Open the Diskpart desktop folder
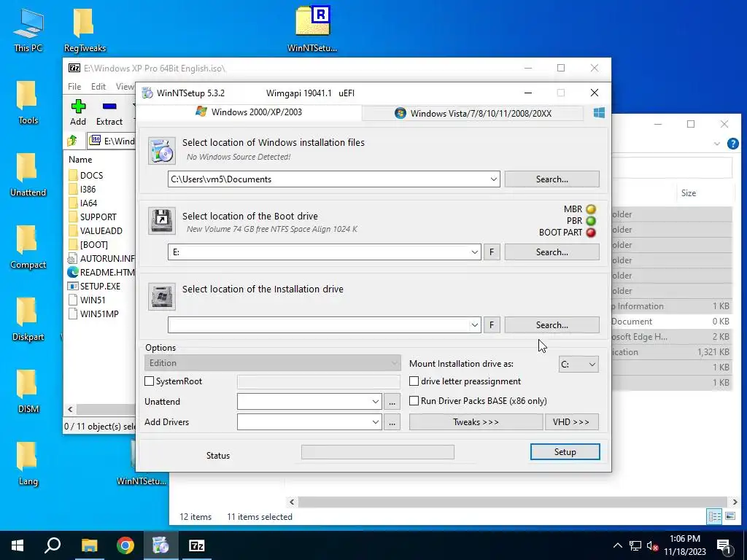The image size is (747, 560). coord(28,319)
